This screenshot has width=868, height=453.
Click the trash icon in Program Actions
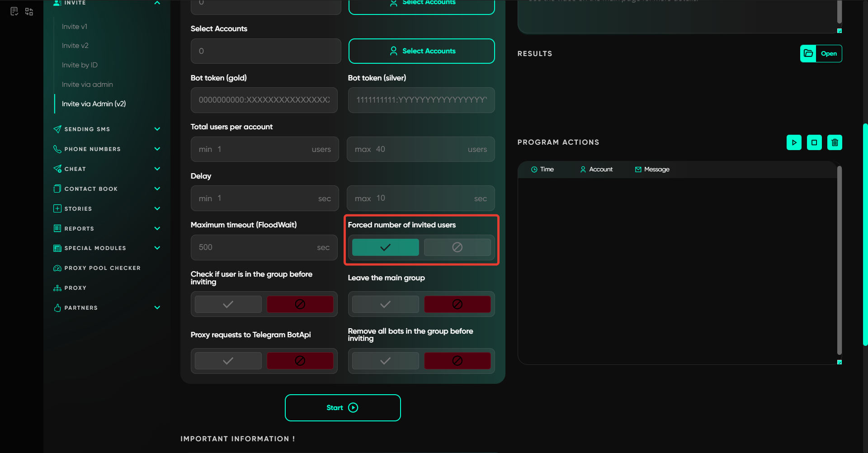(x=835, y=142)
